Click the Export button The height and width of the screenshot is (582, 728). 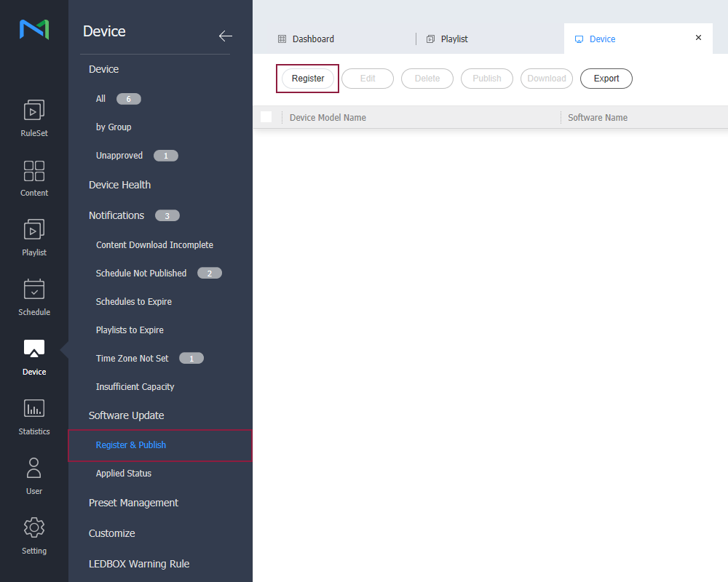[x=606, y=79]
